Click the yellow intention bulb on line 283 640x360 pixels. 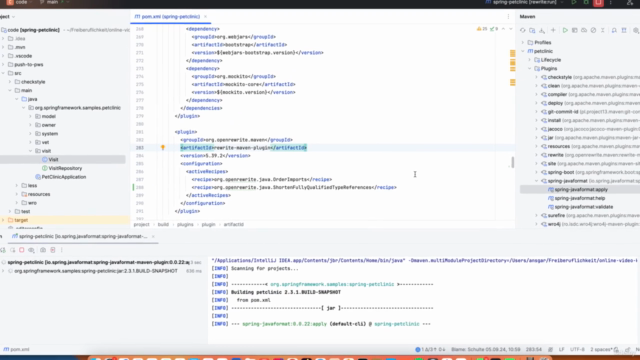[x=163, y=148]
